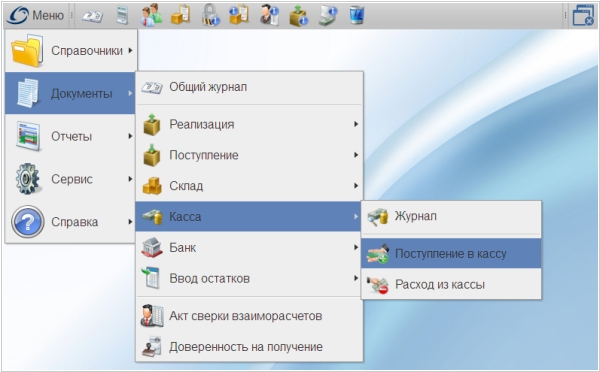Expand the Реализация submenu arrow

pyautogui.click(x=356, y=124)
